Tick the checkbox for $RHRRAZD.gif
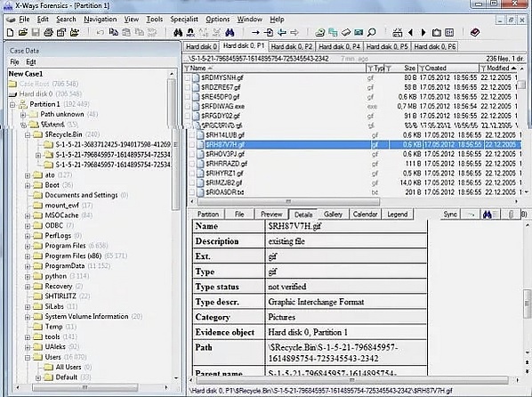Screen dimensions: 532x397 tap(192, 164)
